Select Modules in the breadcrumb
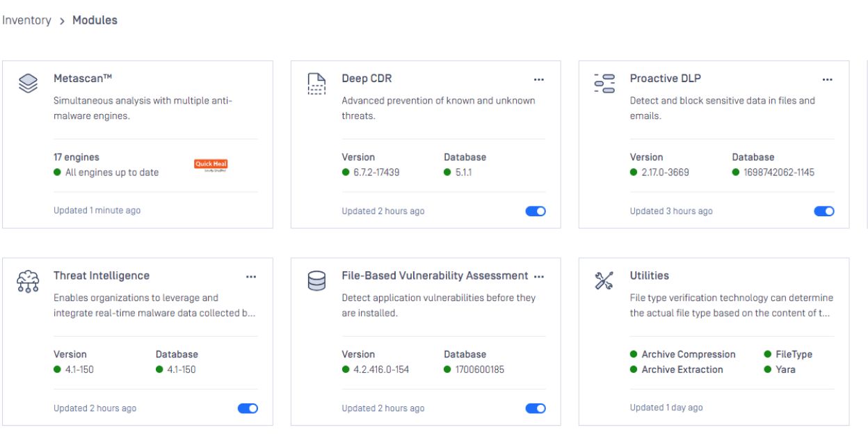The image size is (868, 434). click(95, 20)
